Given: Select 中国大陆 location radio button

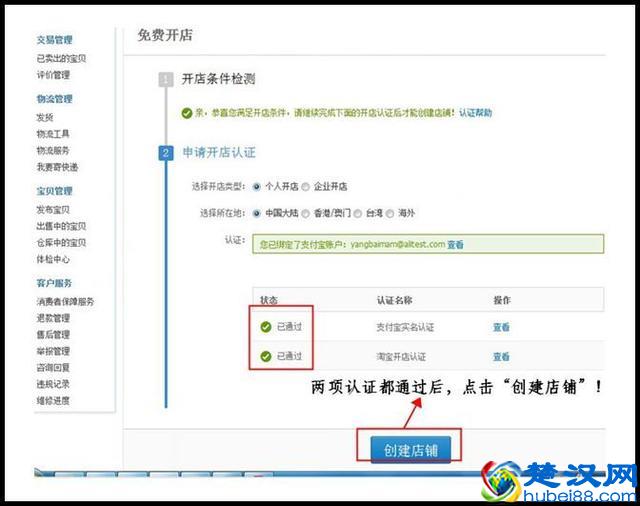Looking at the screenshot, I should (x=257, y=213).
